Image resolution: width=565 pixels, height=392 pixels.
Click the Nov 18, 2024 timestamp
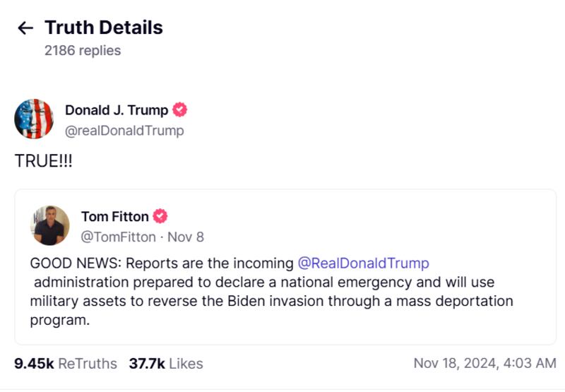485,363
